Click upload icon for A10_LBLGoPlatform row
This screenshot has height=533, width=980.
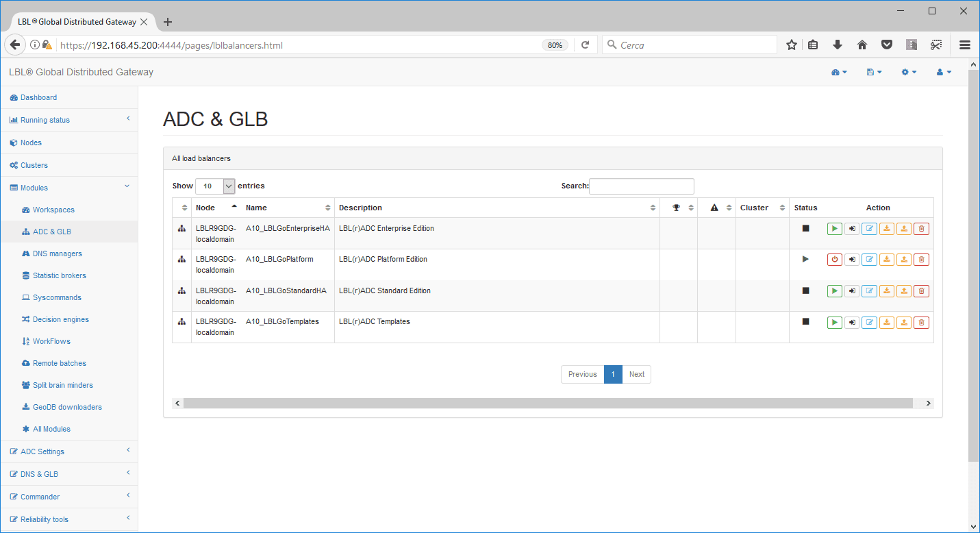904,260
